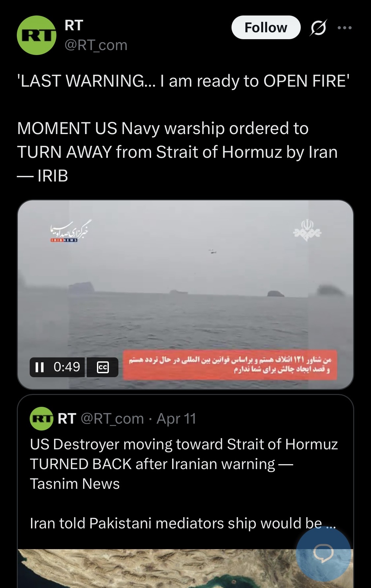Open the Grok slashed-circle icon

pos(319,28)
